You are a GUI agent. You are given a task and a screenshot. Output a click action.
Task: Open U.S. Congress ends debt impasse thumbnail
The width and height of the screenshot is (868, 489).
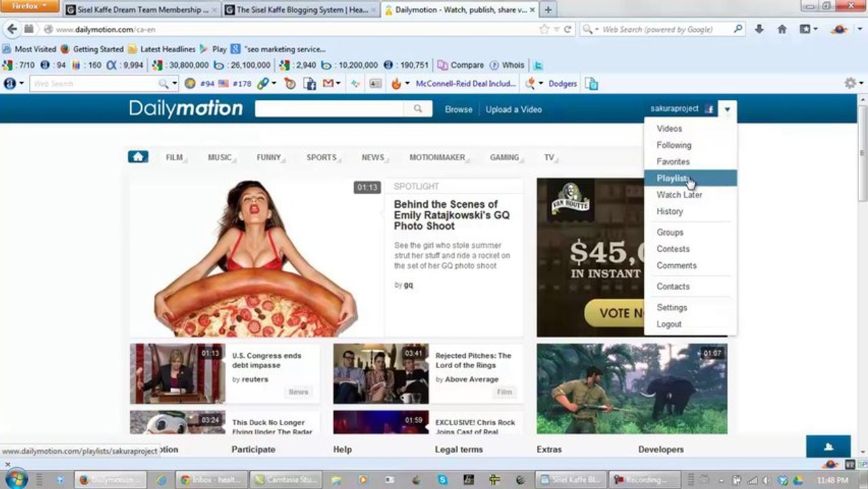tap(177, 374)
